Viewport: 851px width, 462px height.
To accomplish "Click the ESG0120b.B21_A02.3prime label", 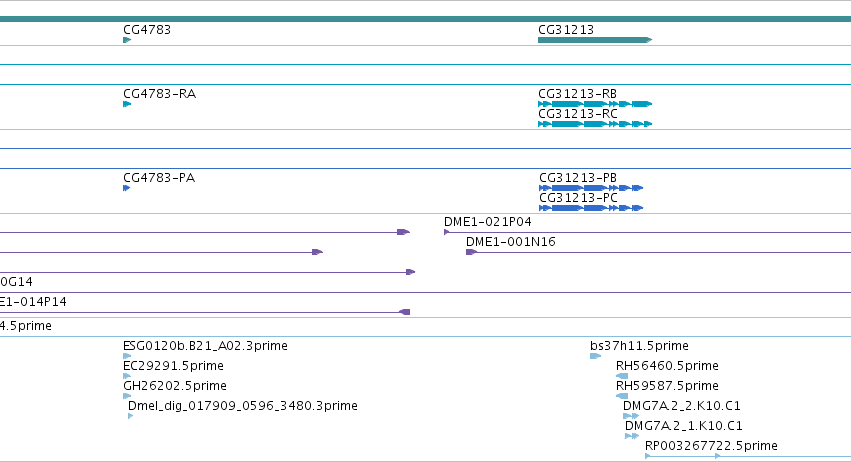I will click(x=205, y=346).
